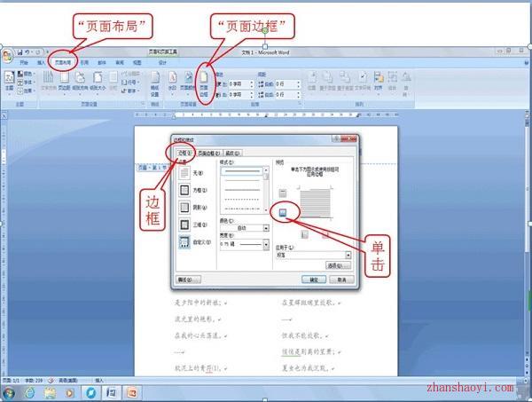Screen dimensions: 532x402
Task: Click the style list scrollbar down arrow
Action: click(x=266, y=210)
